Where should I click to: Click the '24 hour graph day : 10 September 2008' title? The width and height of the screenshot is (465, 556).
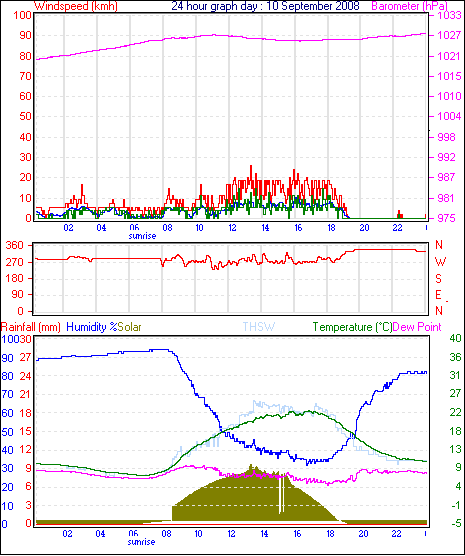pos(265,6)
